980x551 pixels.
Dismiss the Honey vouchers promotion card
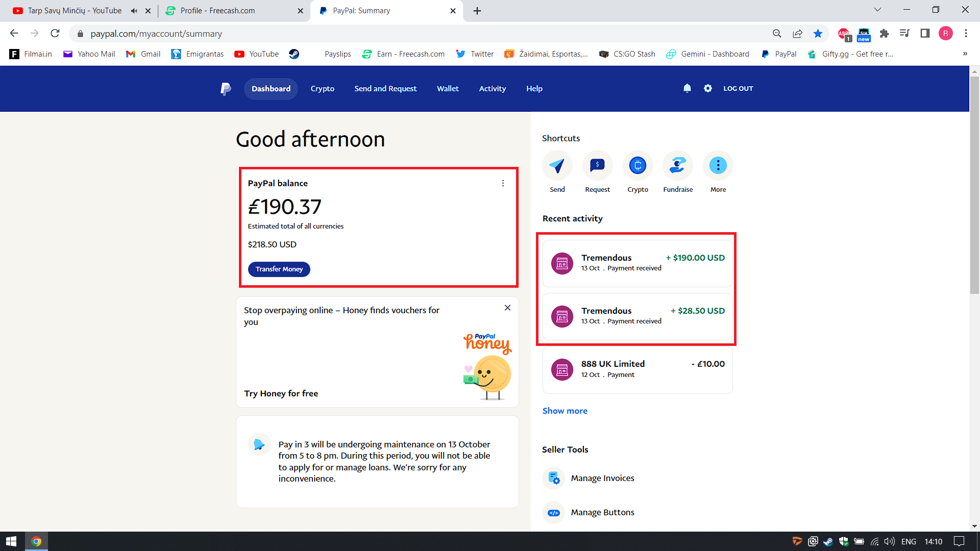click(507, 308)
